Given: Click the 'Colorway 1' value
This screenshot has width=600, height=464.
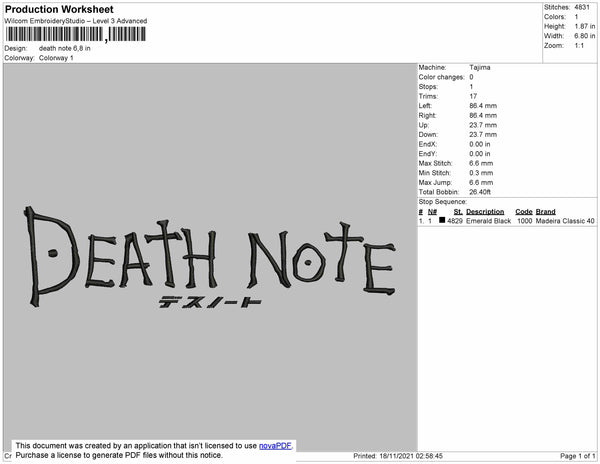Looking at the screenshot, I should [x=56, y=58].
